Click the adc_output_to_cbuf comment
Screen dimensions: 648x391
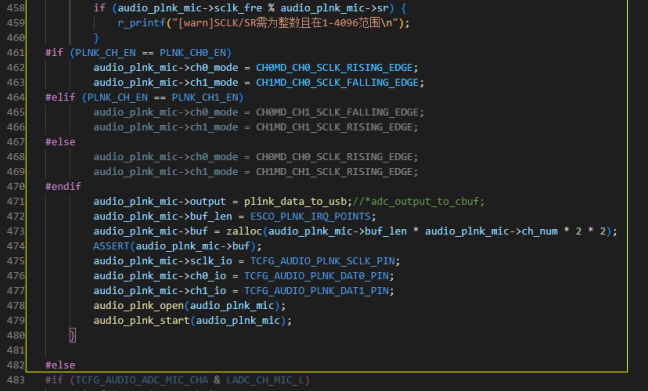point(418,202)
